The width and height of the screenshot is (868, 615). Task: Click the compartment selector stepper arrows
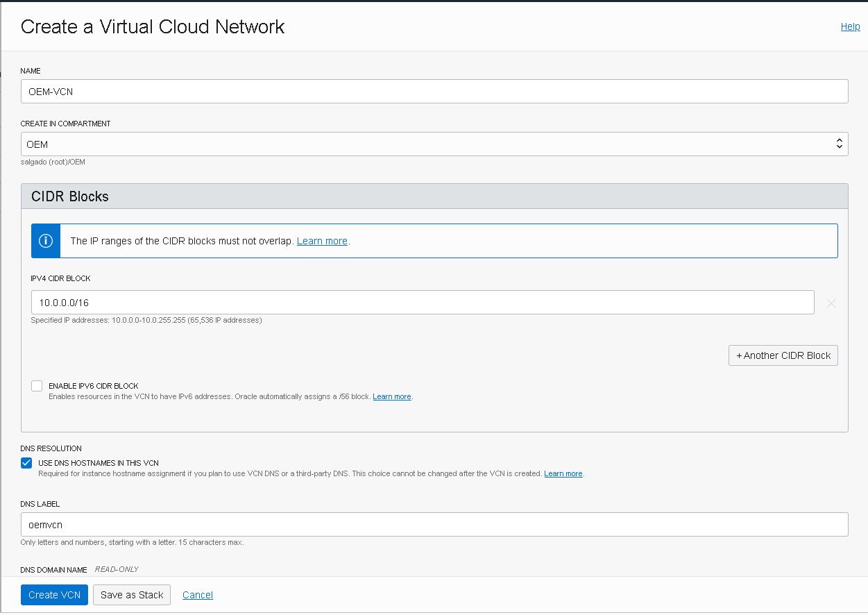(x=839, y=144)
